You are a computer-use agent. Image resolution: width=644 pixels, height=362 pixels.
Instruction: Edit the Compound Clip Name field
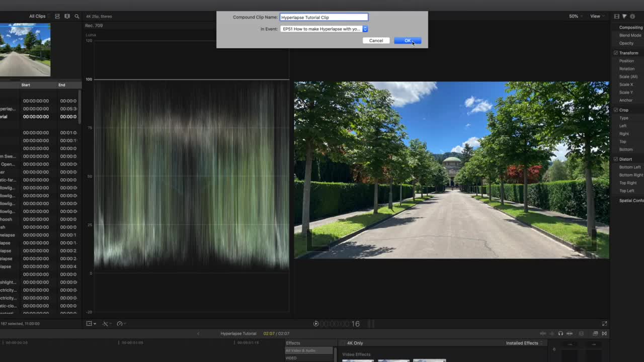point(324,17)
